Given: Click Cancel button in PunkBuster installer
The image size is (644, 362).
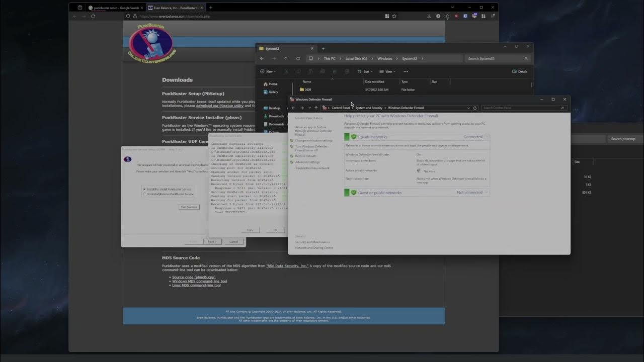Looking at the screenshot, I should (x=233, y=241).
